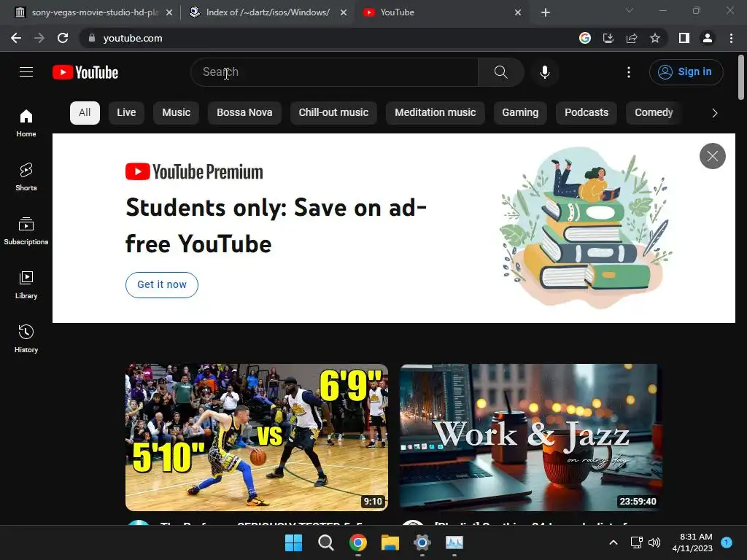Select the Gaming chip
The image size is (747, 560).
click(519, 113)
